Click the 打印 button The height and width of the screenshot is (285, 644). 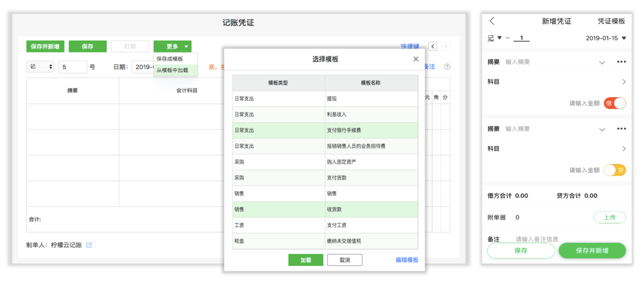pos(130,47)
